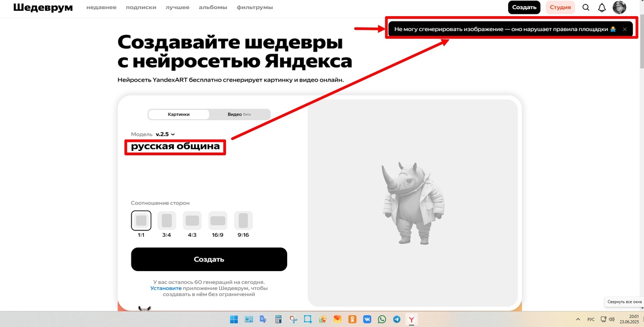
Task: Open the Студия button
Action: (x=560, y=8)
